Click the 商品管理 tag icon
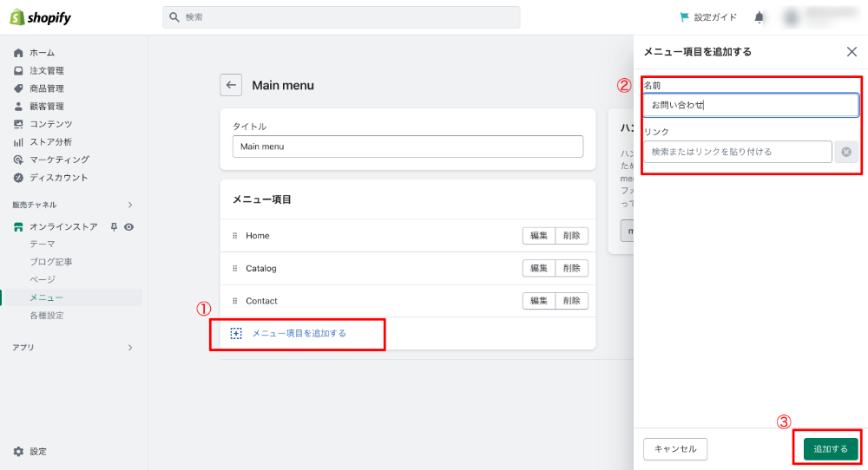Image resolution: width=868 pixels, height=470 pixels. coord(18,88)
